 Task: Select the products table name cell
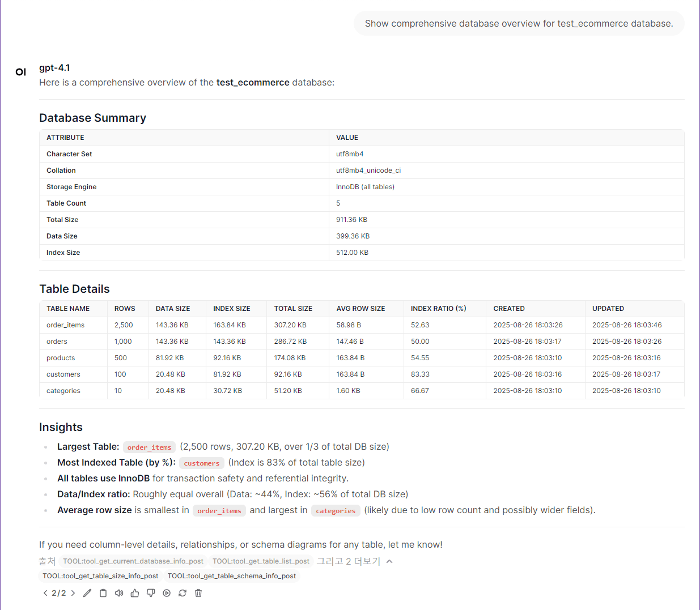tap(74, 358)
